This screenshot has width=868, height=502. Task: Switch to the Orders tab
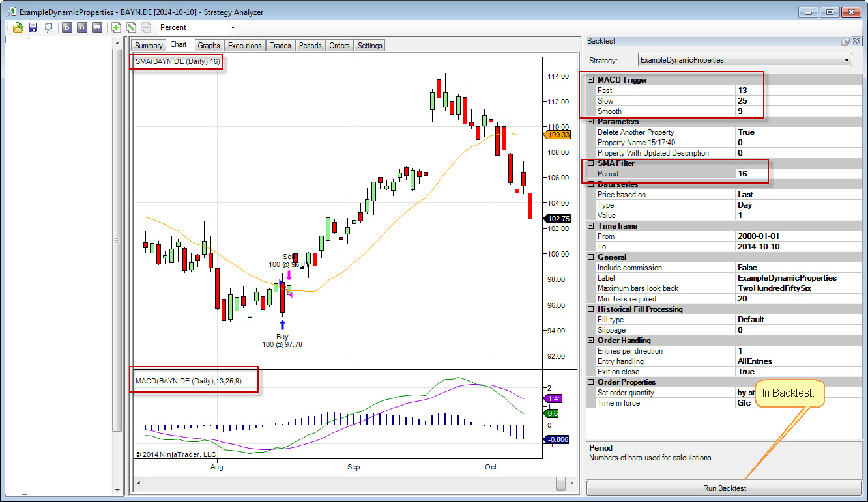click(x=340, y=46)
